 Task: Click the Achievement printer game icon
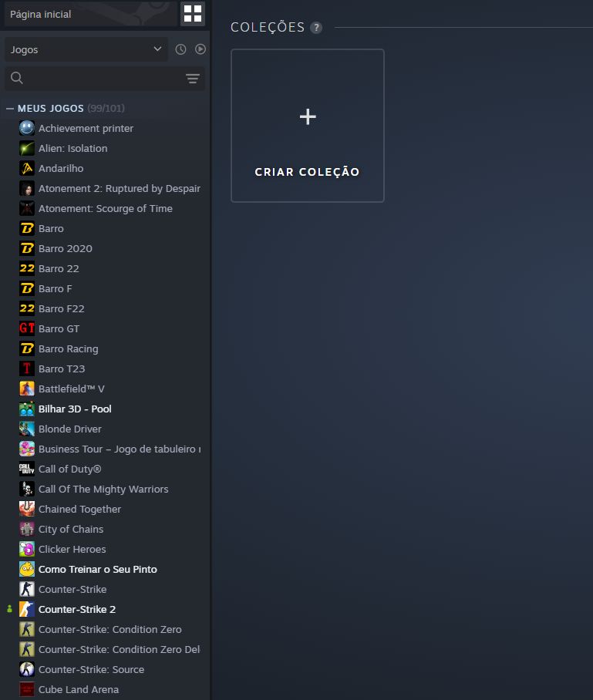coord(27,128)
